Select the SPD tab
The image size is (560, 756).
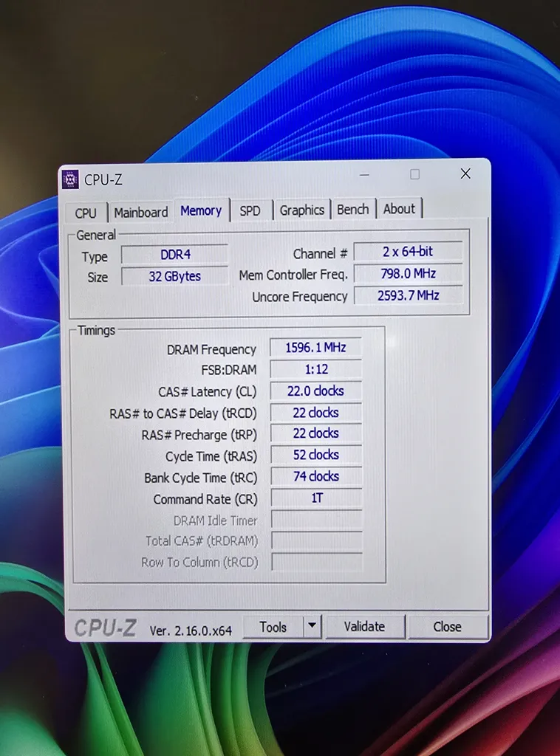[250, 211]
